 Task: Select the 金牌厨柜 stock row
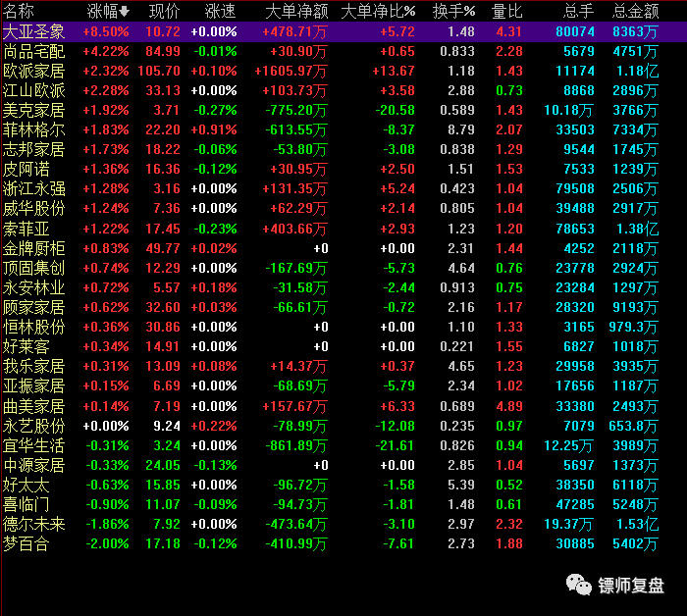(x=343, y=249)
